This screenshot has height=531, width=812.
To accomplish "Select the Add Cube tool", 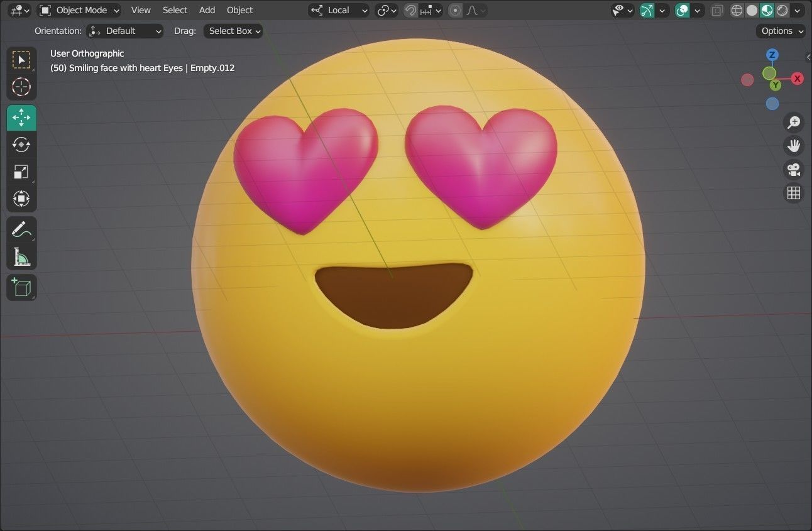I will (x=21, y=287).
